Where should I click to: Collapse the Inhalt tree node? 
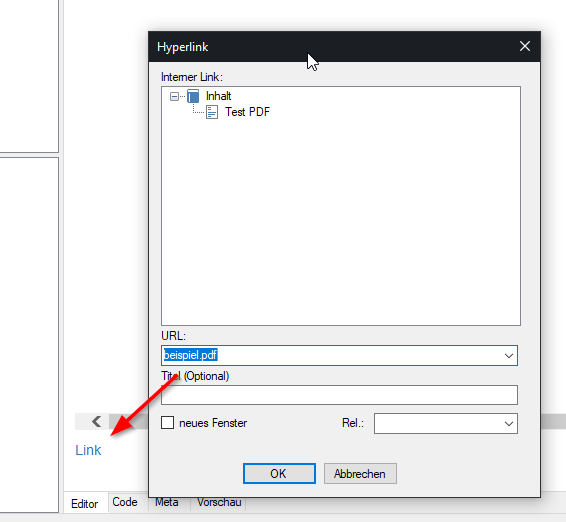point(174,96)
